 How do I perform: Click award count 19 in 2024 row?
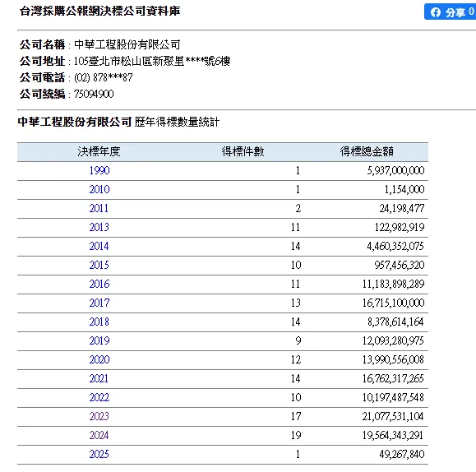[x=296, y=435]
